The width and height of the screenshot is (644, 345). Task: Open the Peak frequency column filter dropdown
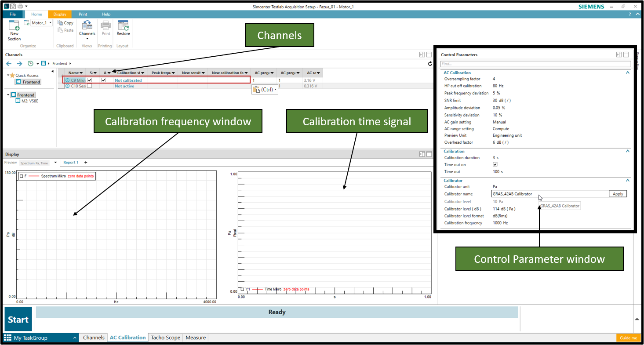pos(173,73)
